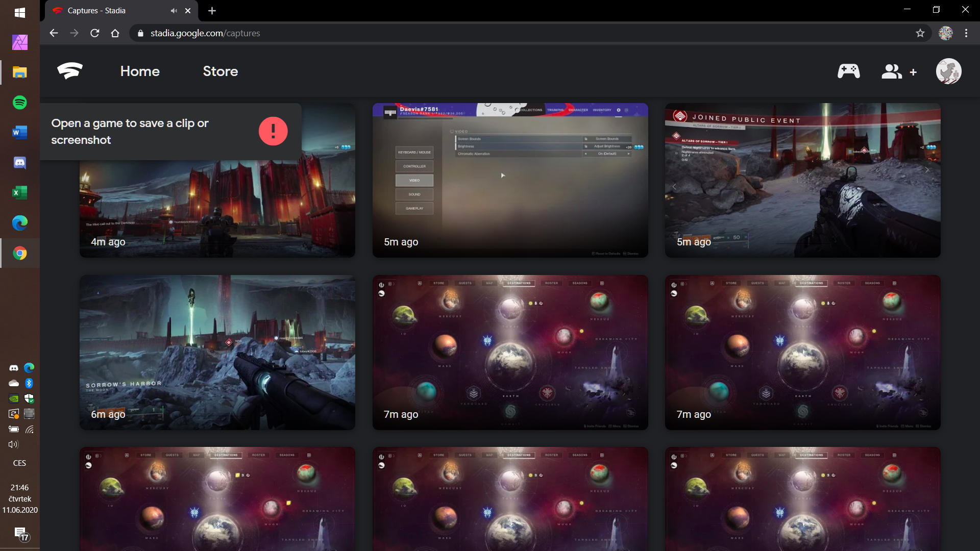Click the Stadia logo icon

pos(70,71)
